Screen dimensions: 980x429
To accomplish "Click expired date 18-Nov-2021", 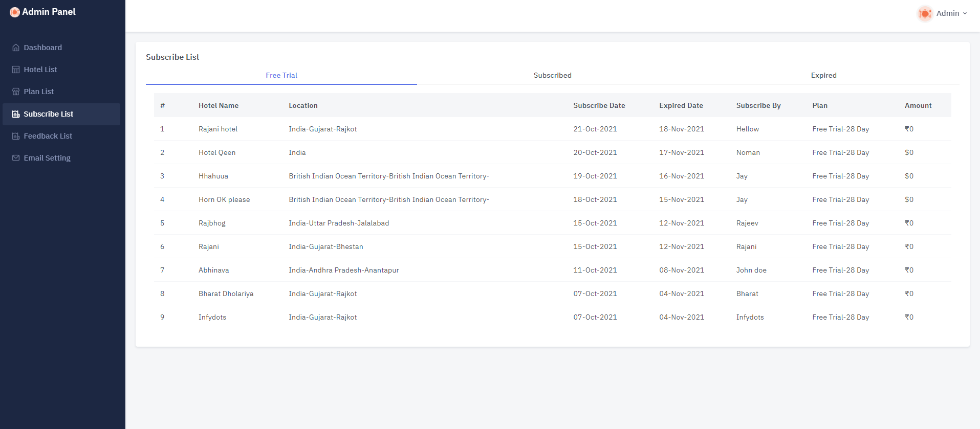I will 682,129.
